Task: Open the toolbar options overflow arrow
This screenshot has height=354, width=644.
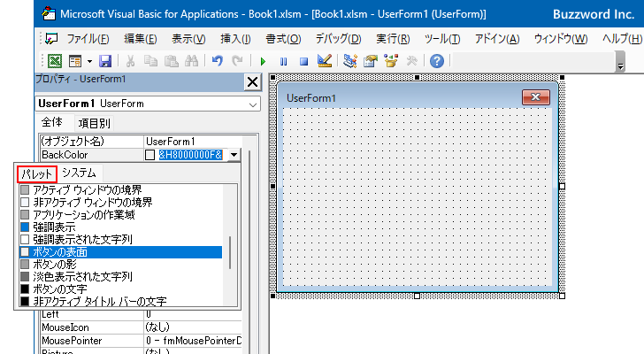Action: (621, 63)
